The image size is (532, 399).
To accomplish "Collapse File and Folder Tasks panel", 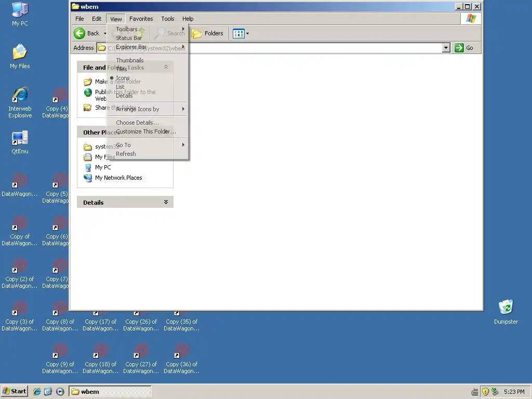I will click(x=166, y=67).
